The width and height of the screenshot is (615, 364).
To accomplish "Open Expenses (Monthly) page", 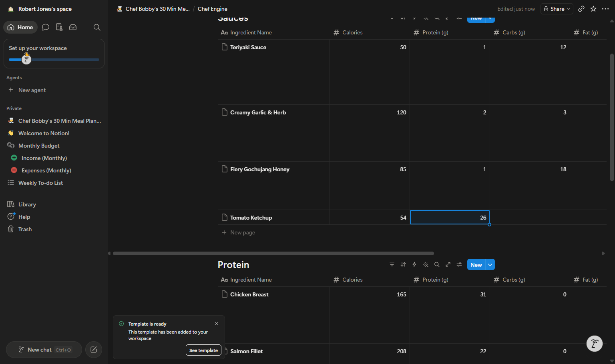I will coord(54,170).
